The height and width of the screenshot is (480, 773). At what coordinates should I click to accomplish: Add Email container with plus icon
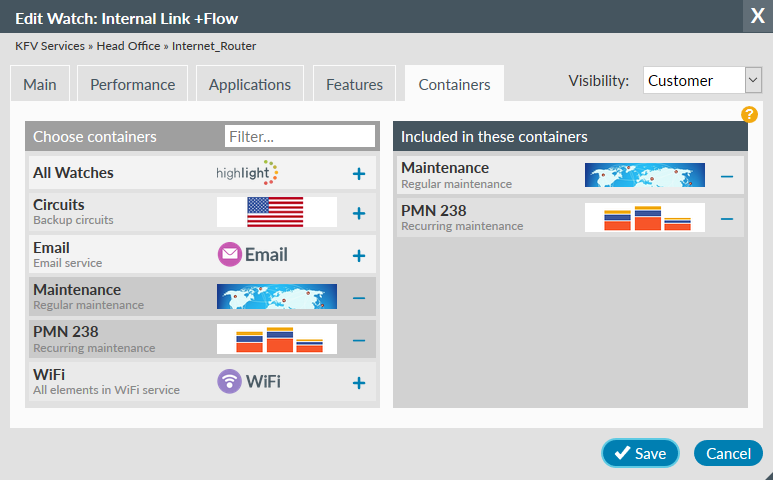pos(359,256)
